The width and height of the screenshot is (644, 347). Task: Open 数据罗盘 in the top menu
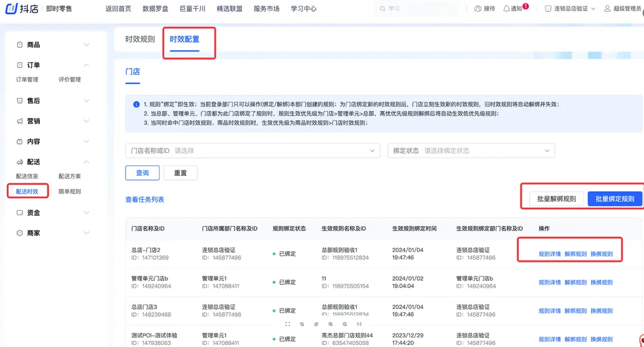coord(156,9)
